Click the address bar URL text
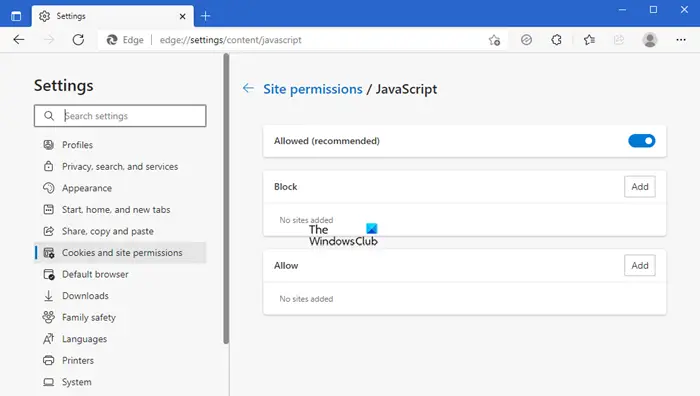Viewport: 700px width, 396px height. pos(230,40)
